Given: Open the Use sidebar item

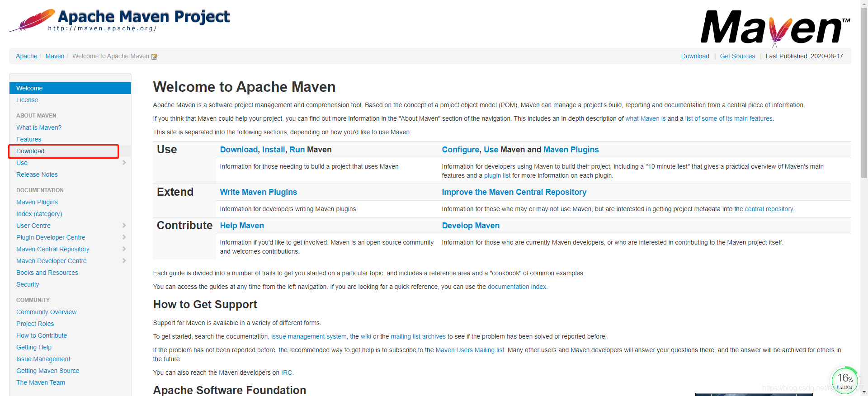Looking at the screenshot, I should point(22,163).
